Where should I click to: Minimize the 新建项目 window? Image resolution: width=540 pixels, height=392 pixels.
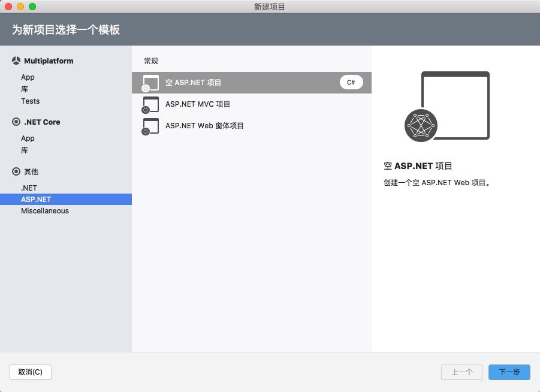(x=20, y=7)
